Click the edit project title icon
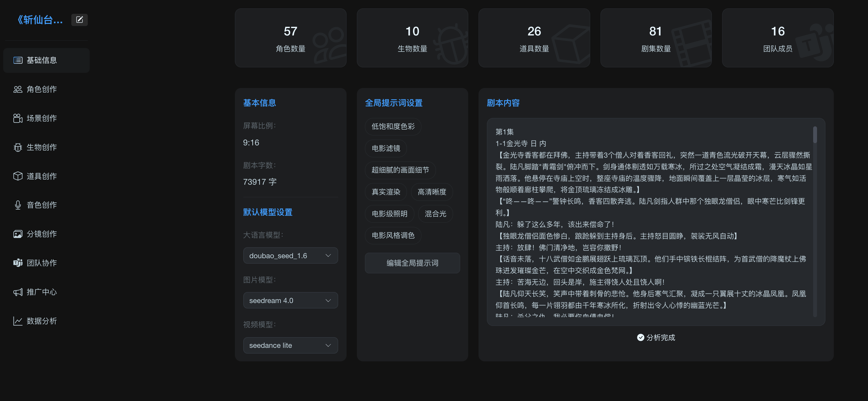The height and width of the screenshot is (401, 868). coord(79,20)
